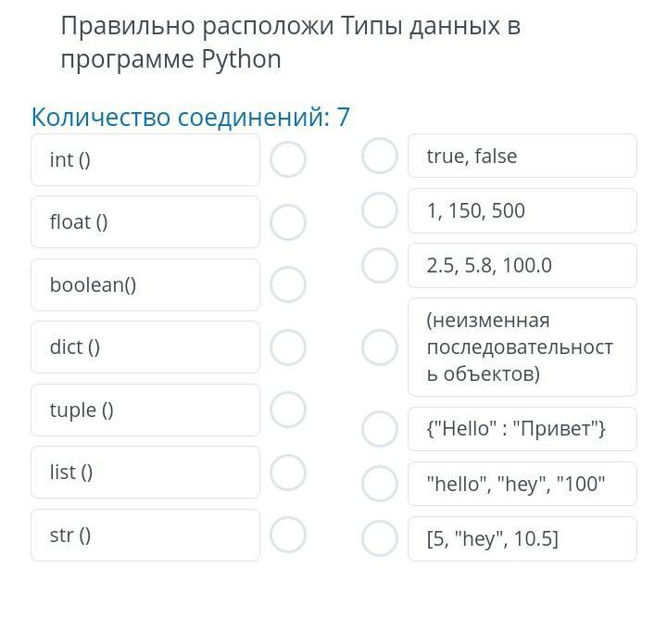Select the connector circle next to float ()
Viewport: 667px width, 644px height.
coord(288,222)
